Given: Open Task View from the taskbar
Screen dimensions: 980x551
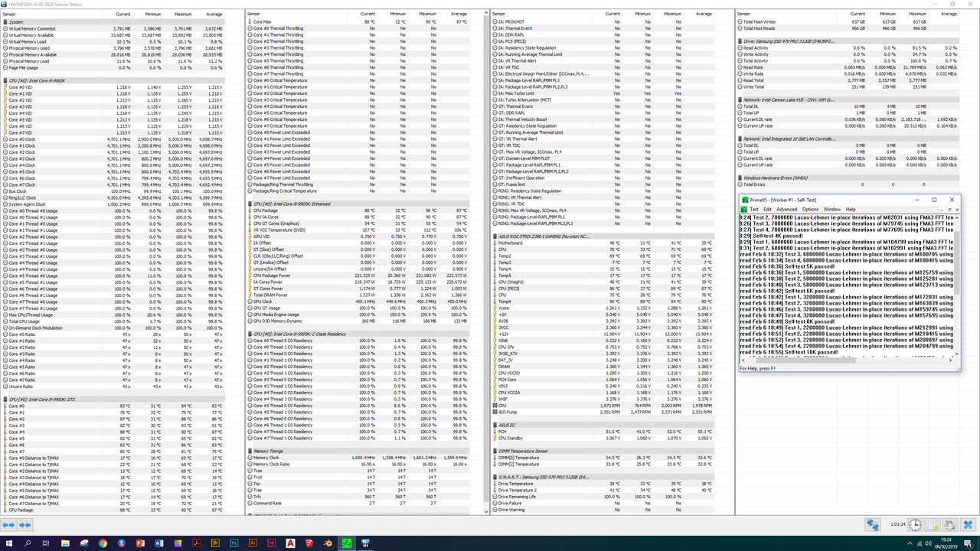Looking at the screenshot, I should (x=46, y=543).
